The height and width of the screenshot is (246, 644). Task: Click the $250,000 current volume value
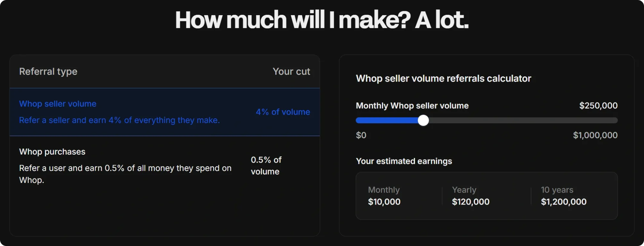598,106
